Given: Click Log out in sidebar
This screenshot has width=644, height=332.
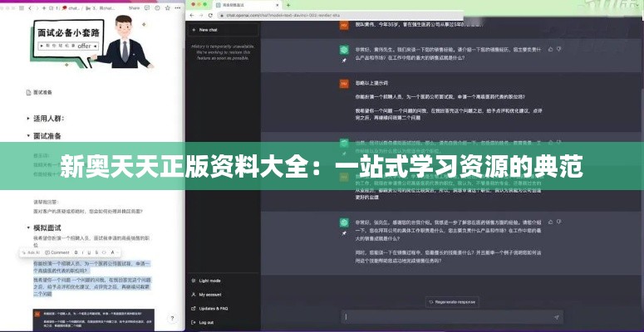Looking at the screenshot, I should coord(206,322).
